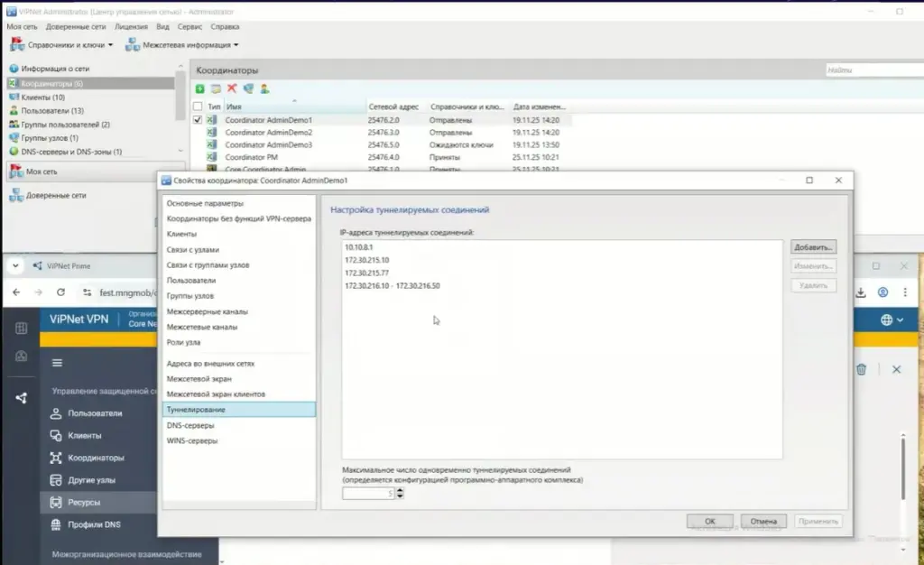The width and height of the screenshot is (924, 565).
Task: Open the Лицензия menu
Action: point(132,27)
